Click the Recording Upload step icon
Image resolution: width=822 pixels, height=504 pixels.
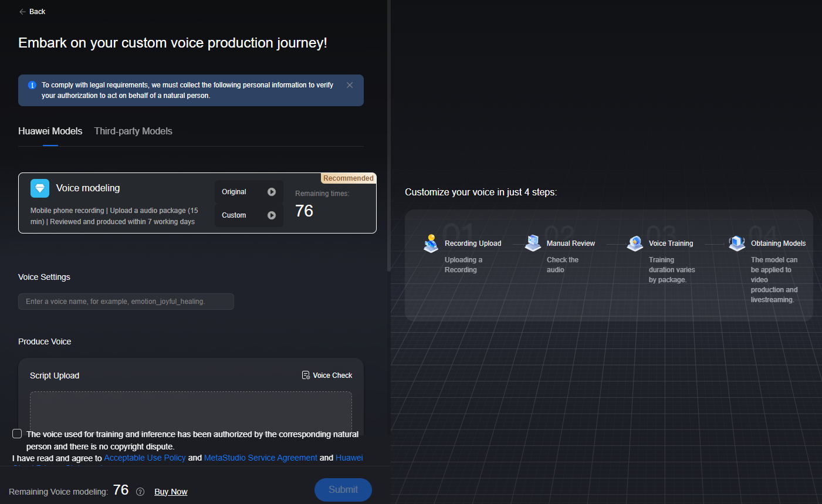coord(431,243)
